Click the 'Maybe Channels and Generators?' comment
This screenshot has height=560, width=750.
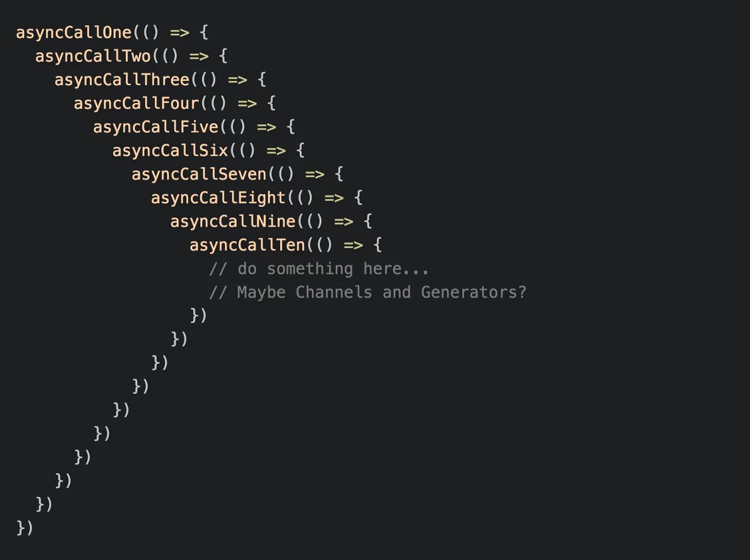[367, 292]
